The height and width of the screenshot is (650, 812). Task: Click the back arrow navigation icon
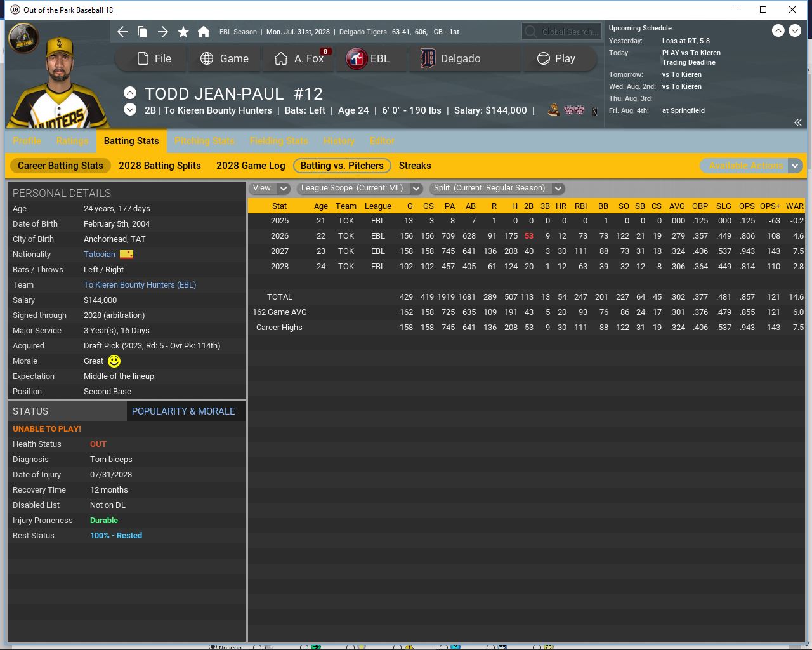(x=122, y=32)
